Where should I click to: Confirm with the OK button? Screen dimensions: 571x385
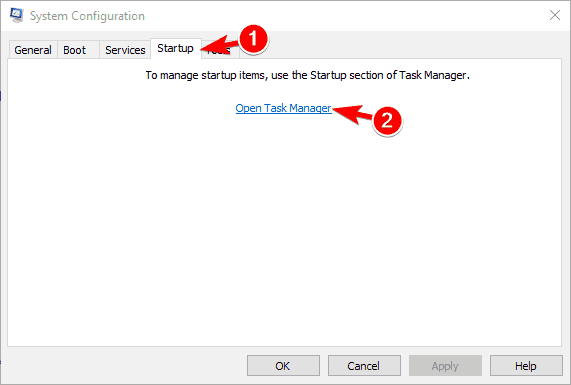283,365
